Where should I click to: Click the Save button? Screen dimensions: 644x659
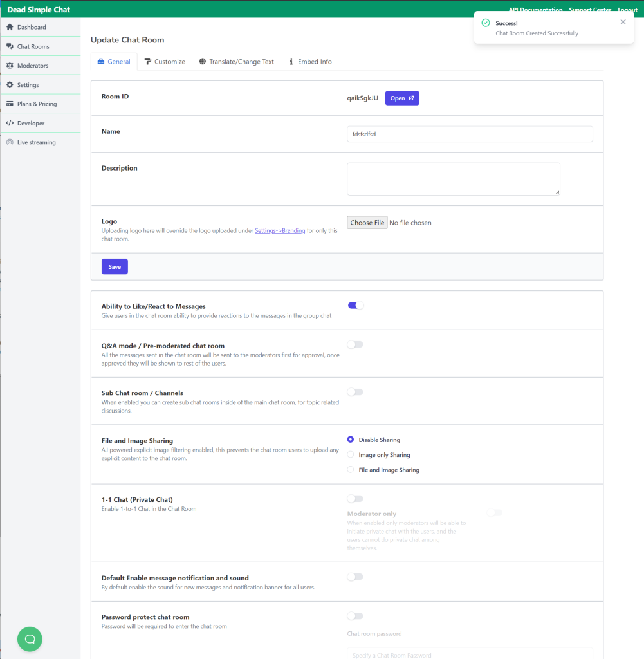pos(115,266)
